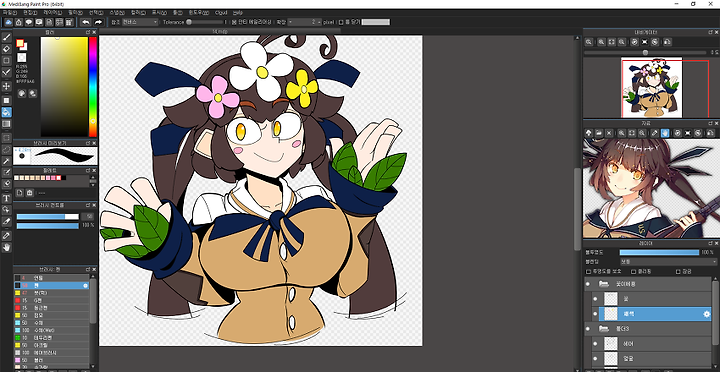The height and width of the screenshot is (372, 720).
Task: Select the 수채(Wet) brush in list
Action: (x=52, y=330)
